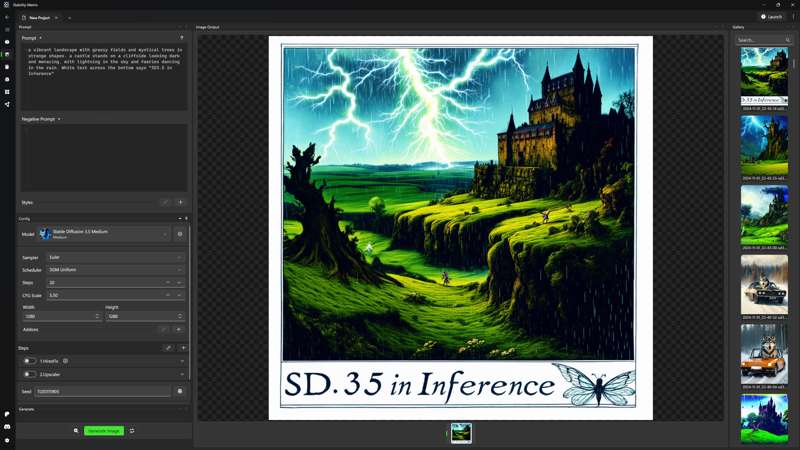
Task: Enable the 2 Upscaler step toggle
Action: coord(30,374)
